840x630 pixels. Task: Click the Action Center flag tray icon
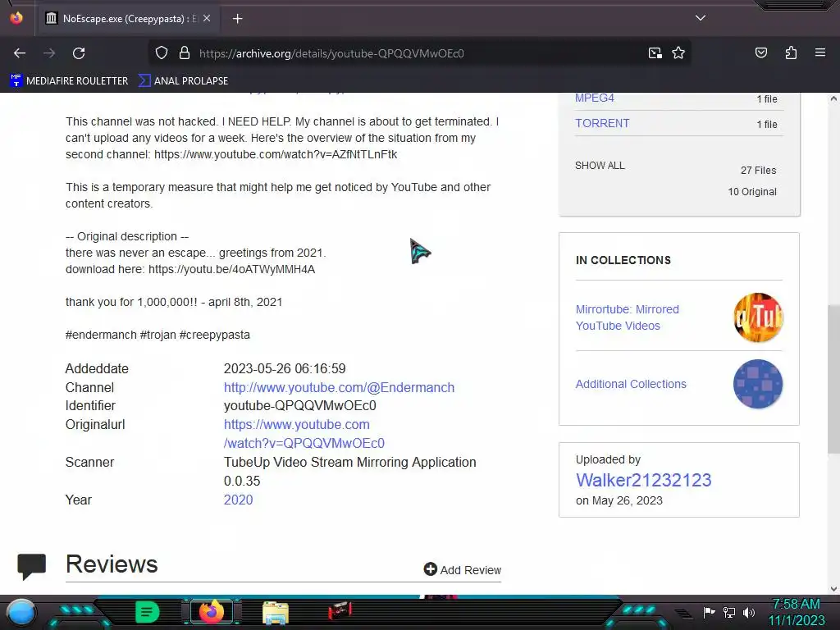pyautogui.click(x=710, y=612)
